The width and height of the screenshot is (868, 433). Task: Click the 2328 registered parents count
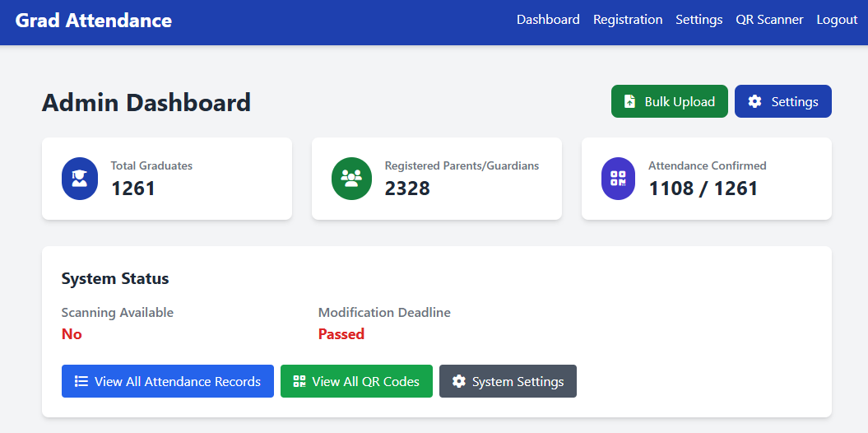[407, 189]
